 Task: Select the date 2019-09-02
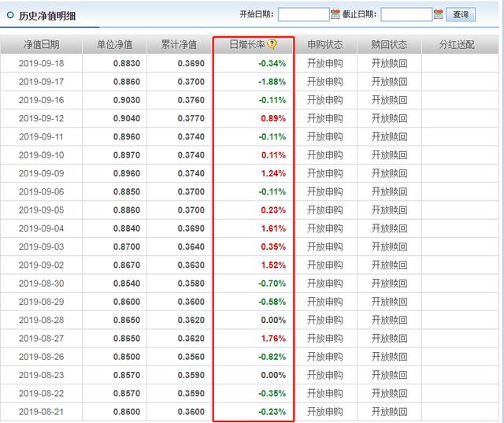pyautogui.click(x=42, y=265)
